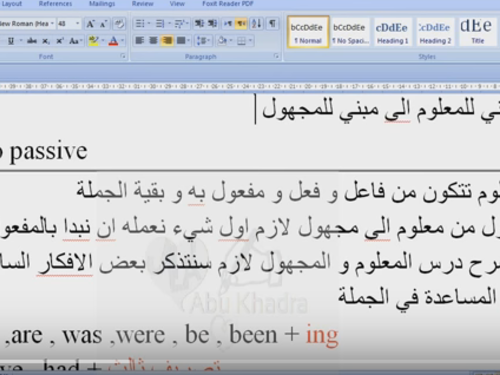Center the paragraph text
Viewport: 500px width, 375px height.
153,41
